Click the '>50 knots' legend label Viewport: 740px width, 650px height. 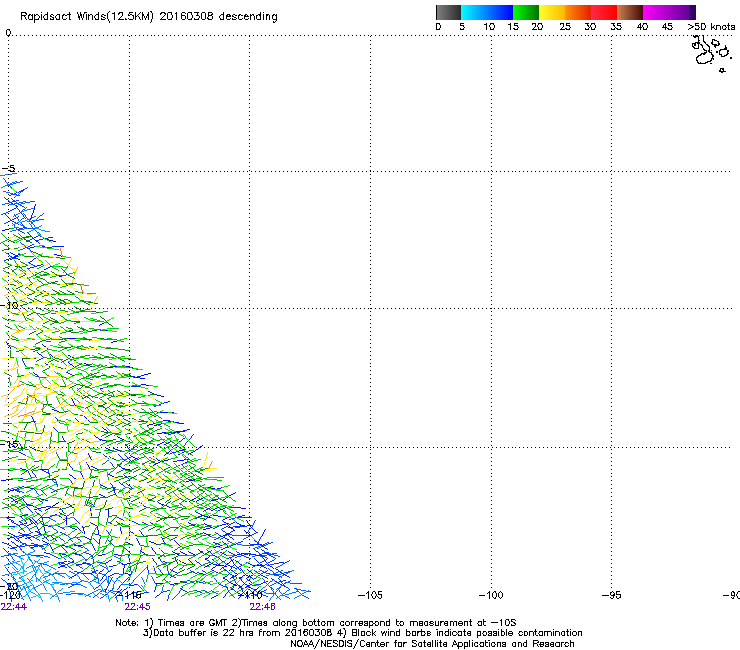711,27
